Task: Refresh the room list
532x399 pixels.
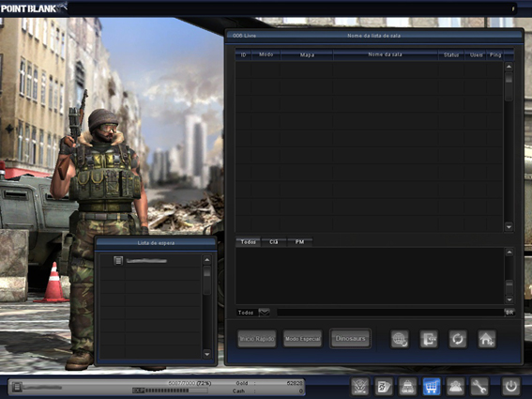Action: coord(458,339)
